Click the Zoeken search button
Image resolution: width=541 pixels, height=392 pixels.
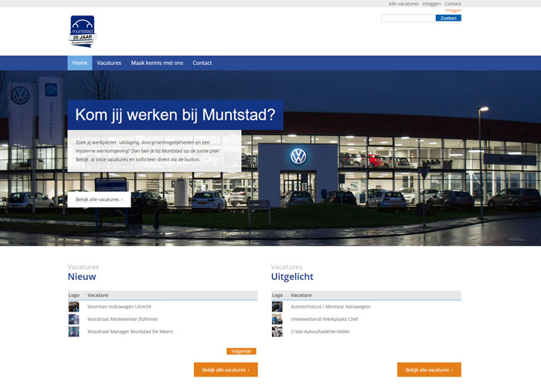(448, 18)
